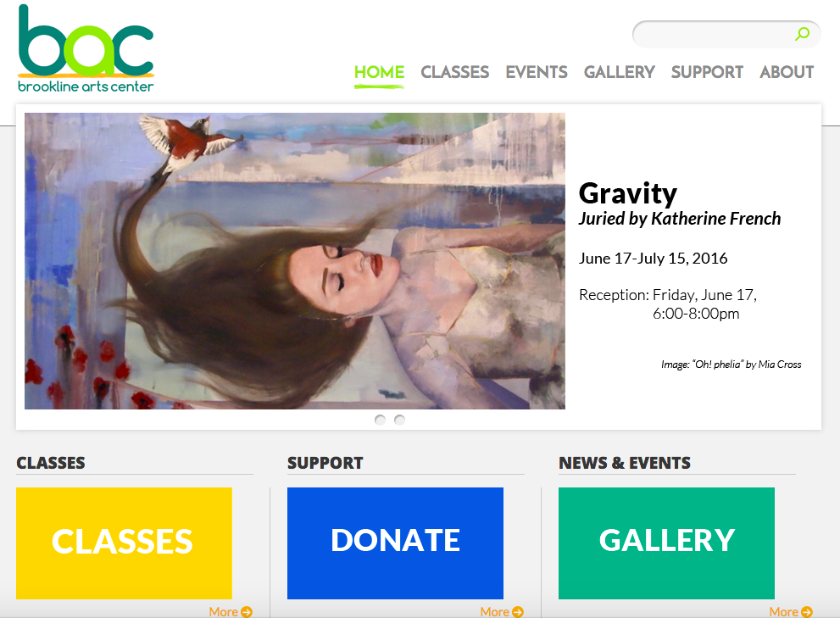This screenshot has width=840, height=618.
Task: Click the orange arrow under Gallery
Action: point(807,611)
